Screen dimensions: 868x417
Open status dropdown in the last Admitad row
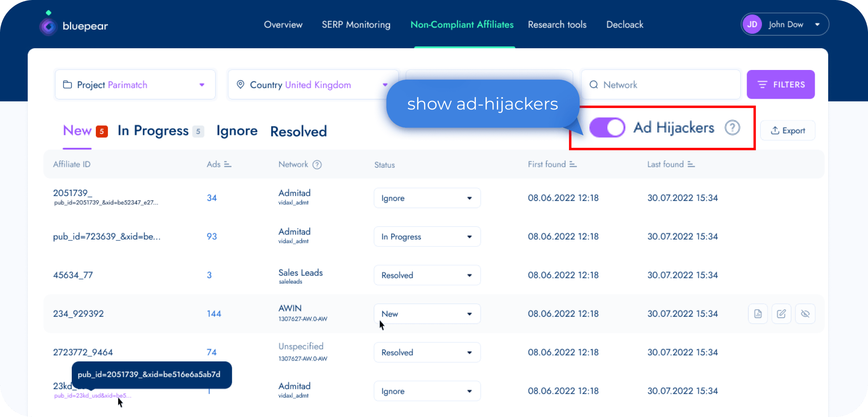[427, 391]
